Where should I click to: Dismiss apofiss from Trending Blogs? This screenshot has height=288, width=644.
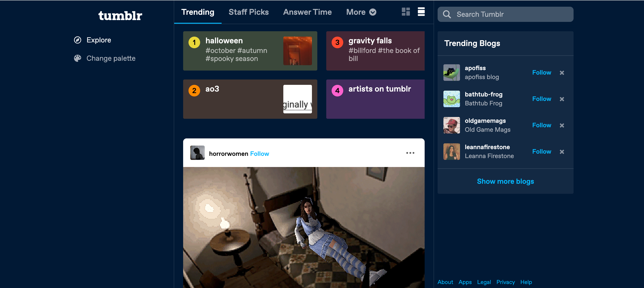(562, 73)
